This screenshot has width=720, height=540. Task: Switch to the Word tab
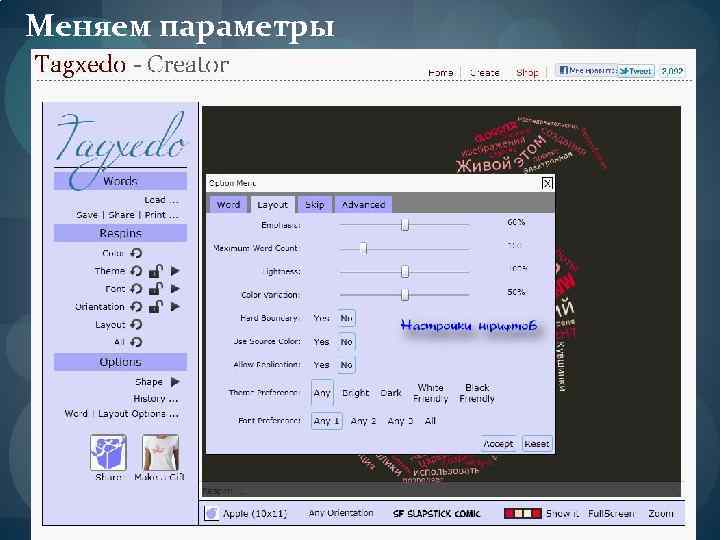pos(228,205)
